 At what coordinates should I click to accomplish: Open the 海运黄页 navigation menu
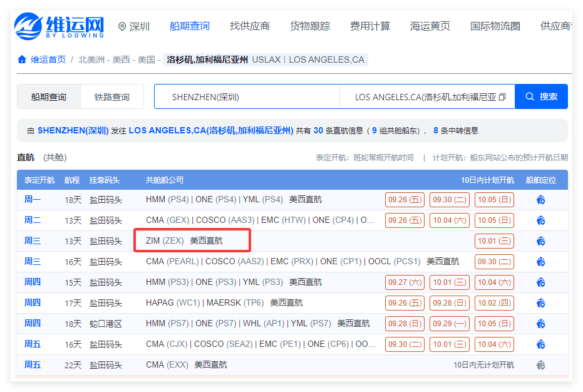(430, 26)
